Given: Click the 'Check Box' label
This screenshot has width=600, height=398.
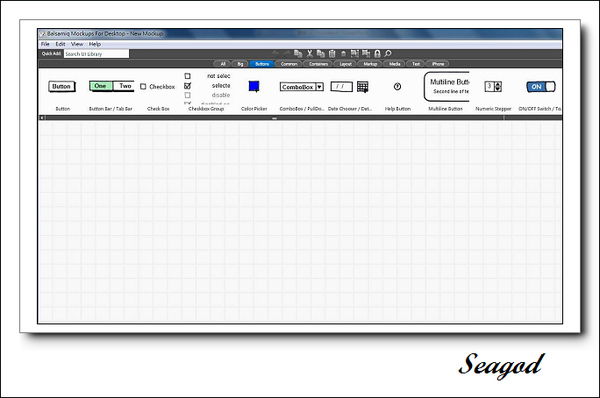Looking at the screenshot, I should pos(158,109).
